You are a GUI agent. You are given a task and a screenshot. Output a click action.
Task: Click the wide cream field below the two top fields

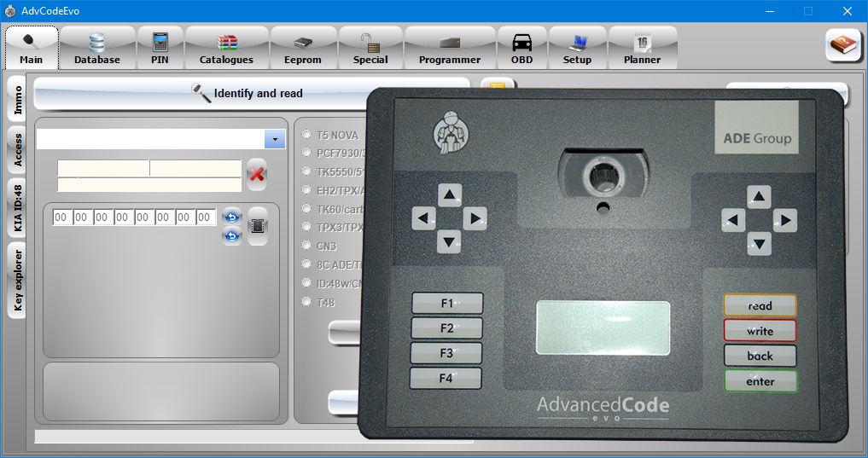[149, 185]
